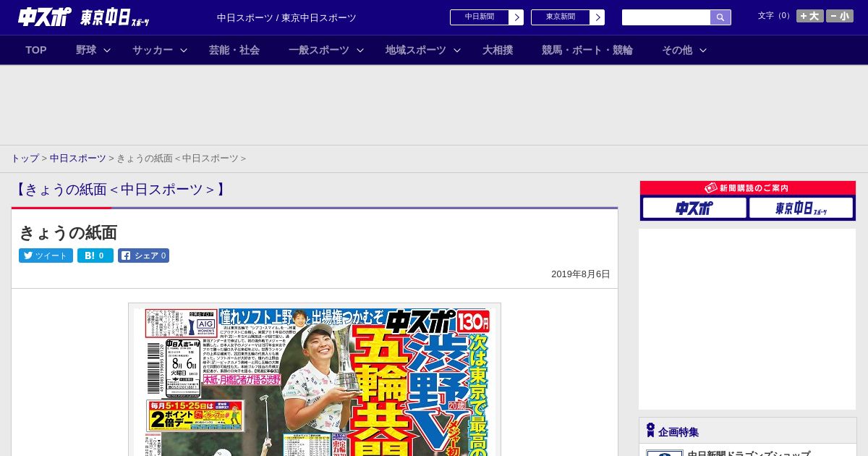Click the arrow beside 中日新聞
868x456 pixels.
pyautogui.click(x=516, y=17)
